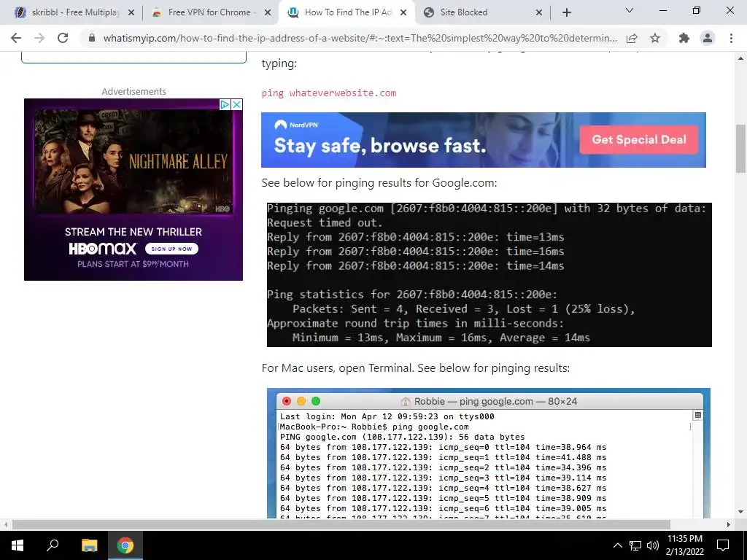The height and width of the screenshot is (560, 747).
Task: Click the NordVPN Stay safe banner text
Action: (379, 146)
